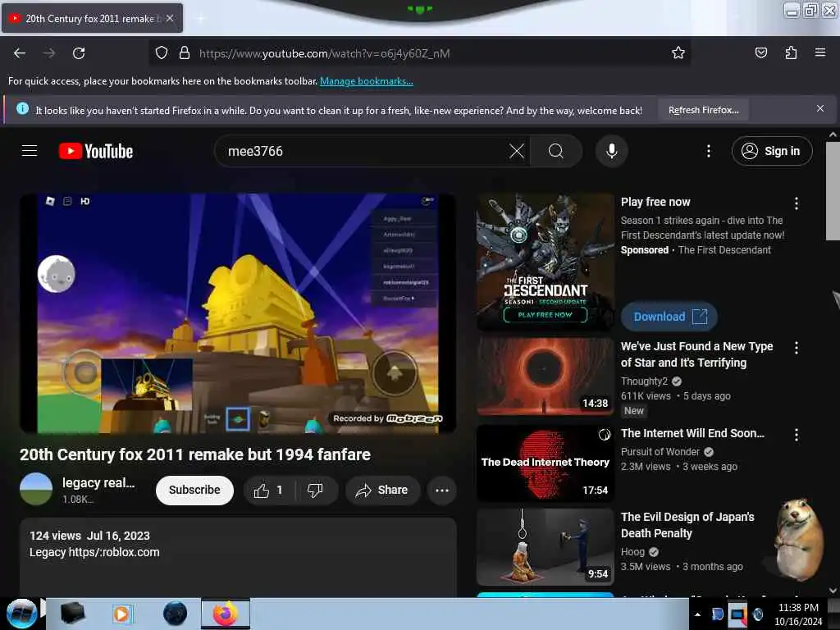Click the page vertical scrollbar thumb
840x630 pixels.
pyautogui.click(x=833, y=191)
